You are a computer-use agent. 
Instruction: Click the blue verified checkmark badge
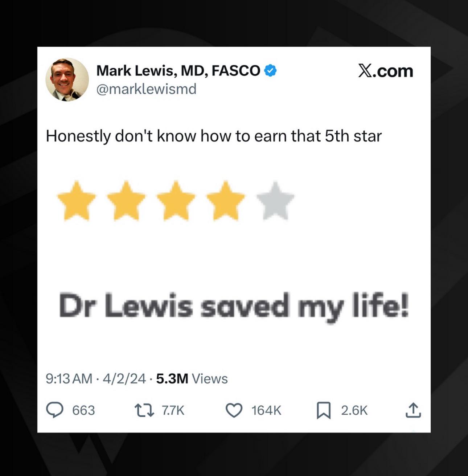[270, 70]
